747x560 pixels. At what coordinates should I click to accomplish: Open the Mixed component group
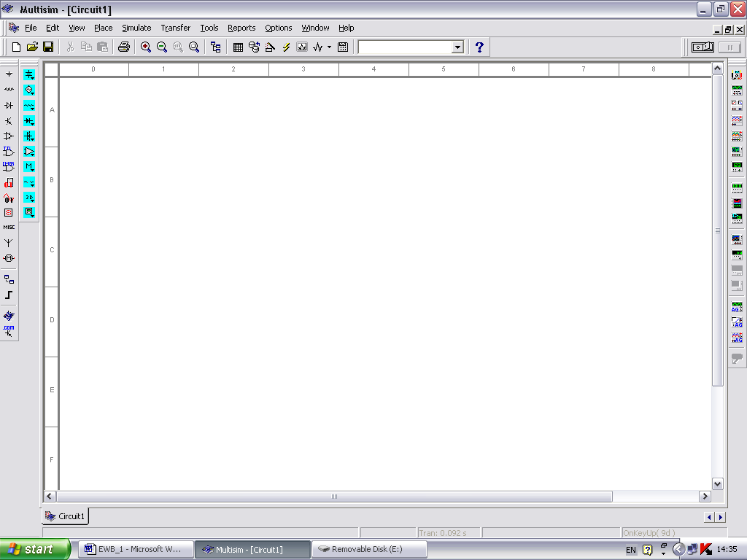tap(9, 198)
